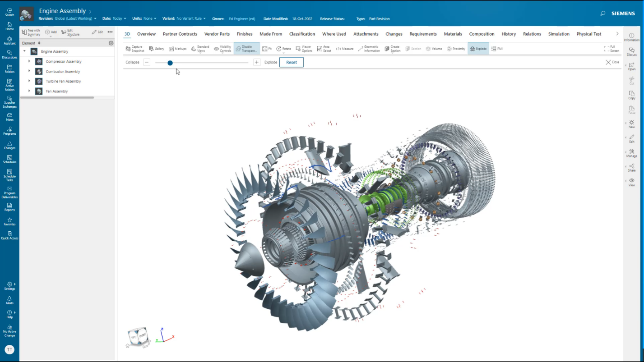
Task: Toggle the Visibility Controls option
Action: [224, 48]
